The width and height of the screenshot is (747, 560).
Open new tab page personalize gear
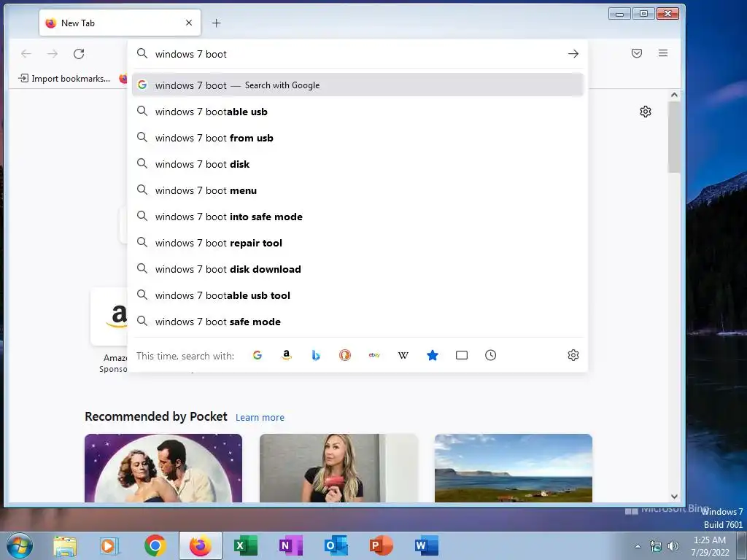[x=645, y=112]
